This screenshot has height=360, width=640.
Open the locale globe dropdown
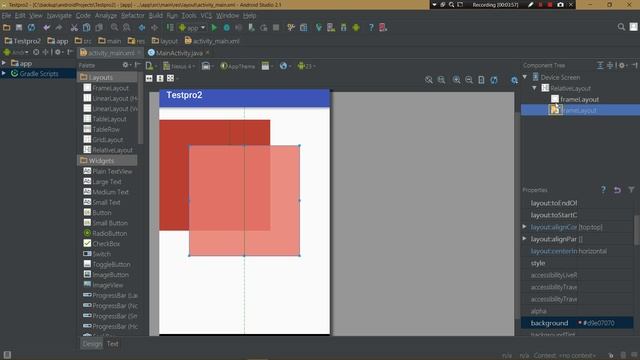click(285, 66)
